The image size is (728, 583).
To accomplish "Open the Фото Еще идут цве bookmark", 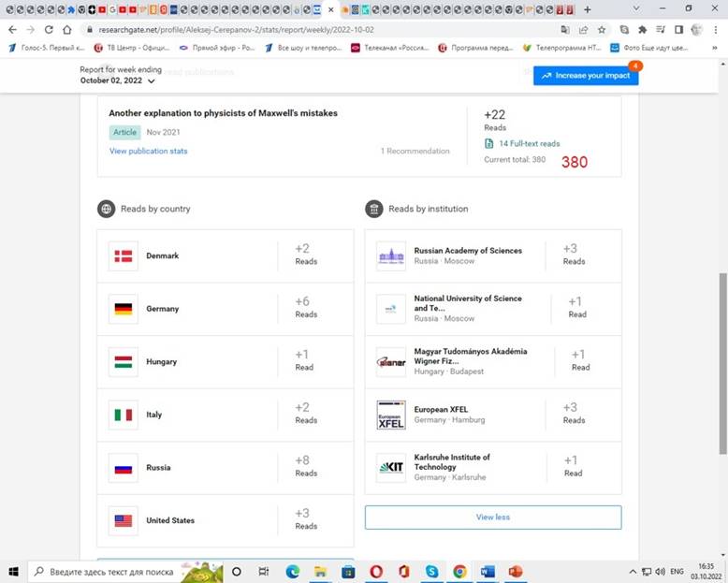I will point(649,48).
